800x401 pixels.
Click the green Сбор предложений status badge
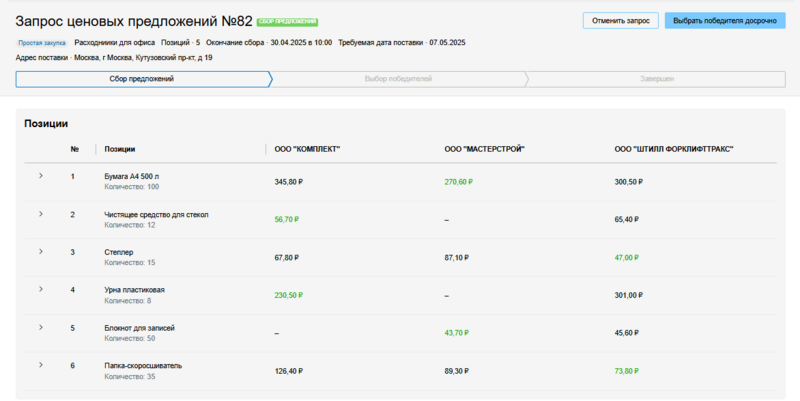pos(287,21)
